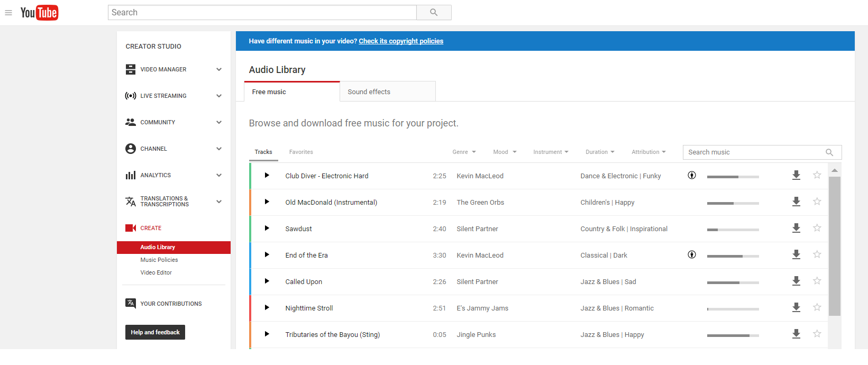Toggle favorite star for Called Upon
868x365 pixels.
point(817,281)
